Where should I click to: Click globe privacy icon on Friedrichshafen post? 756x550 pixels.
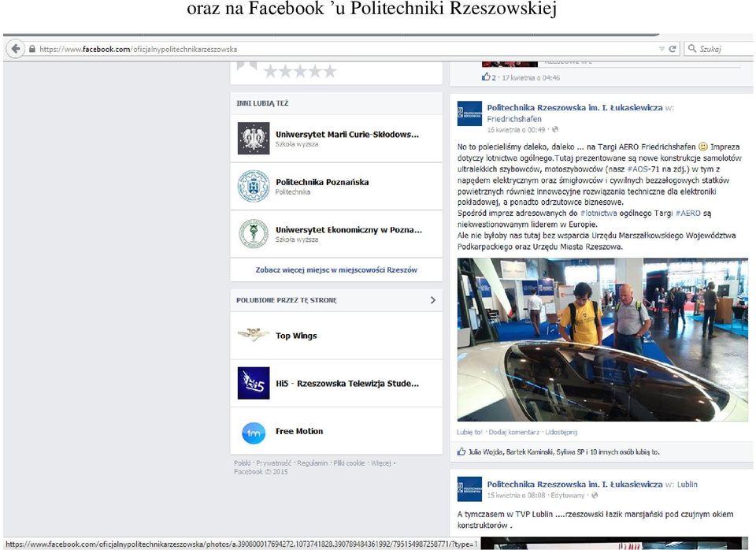[x=555, y=129]
